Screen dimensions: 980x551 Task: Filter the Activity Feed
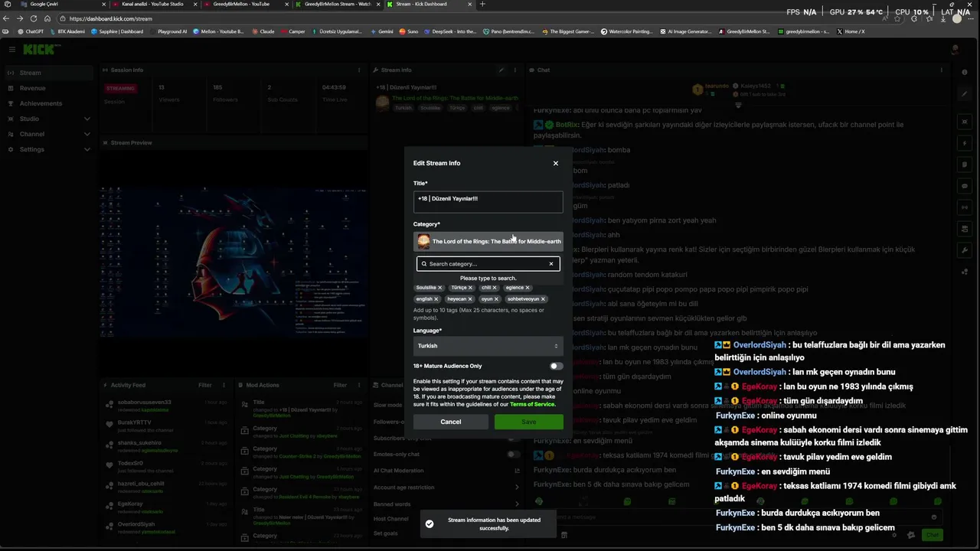tap(205, 385)
